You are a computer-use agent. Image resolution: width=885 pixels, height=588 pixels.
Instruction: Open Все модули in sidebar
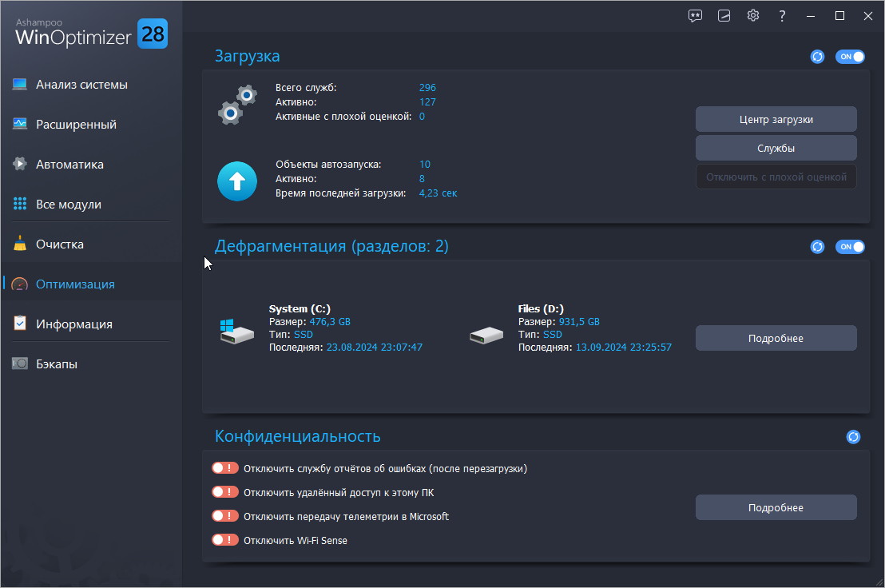coord(91,204)
